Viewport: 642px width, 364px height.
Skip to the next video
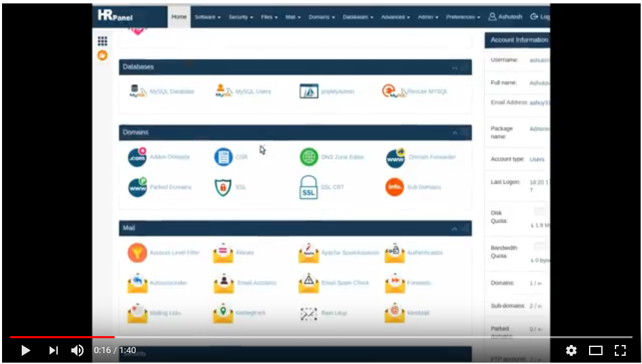point(53,350)
